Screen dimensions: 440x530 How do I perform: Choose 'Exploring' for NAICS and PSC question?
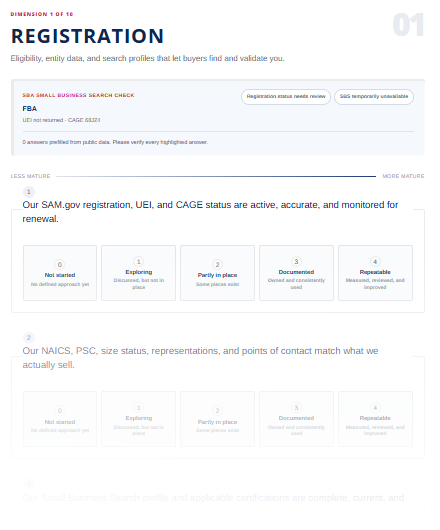pos(139,419)
